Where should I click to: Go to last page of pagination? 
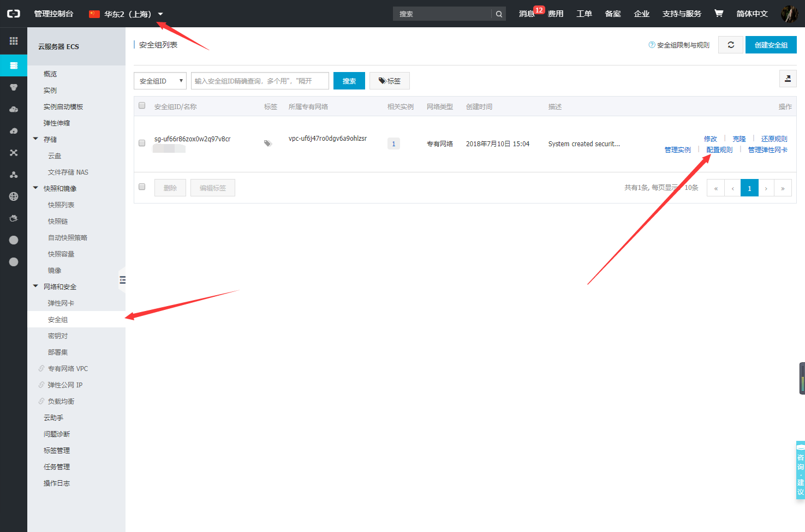click(783, 188)
